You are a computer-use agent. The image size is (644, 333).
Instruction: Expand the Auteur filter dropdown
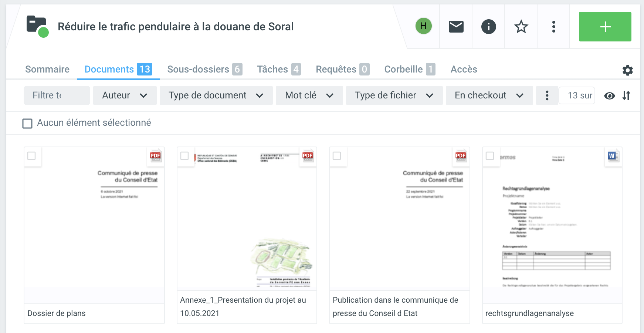tap(125, 95)
